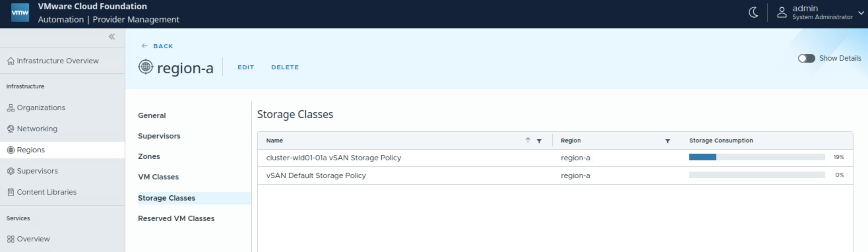This screenshot has height=252, width=868.
Task: Open Content Libraries in the sidebar
Action: pyautogui.click(x=46, y=192)
